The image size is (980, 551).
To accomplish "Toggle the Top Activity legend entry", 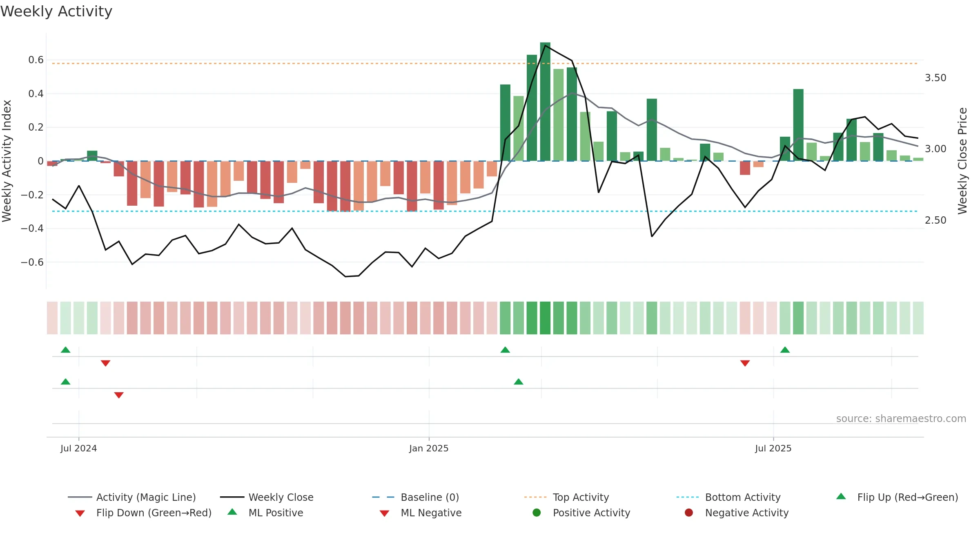I will pos(566,497).
